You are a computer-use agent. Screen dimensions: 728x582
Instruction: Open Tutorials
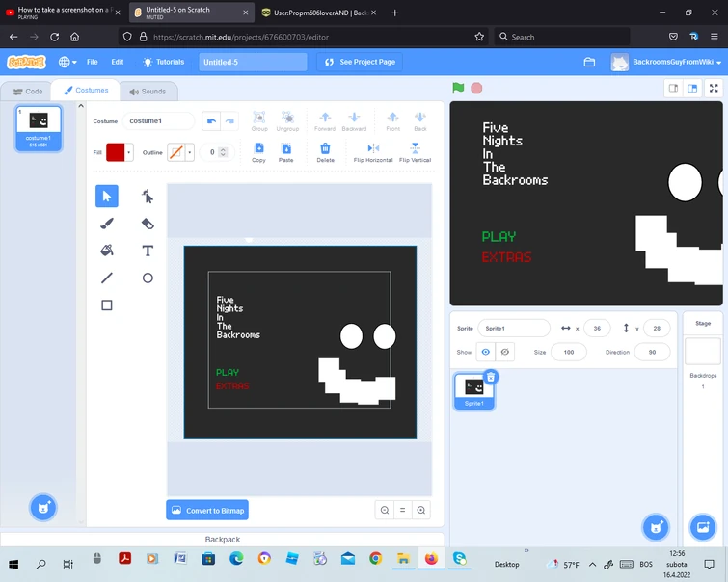163,62
